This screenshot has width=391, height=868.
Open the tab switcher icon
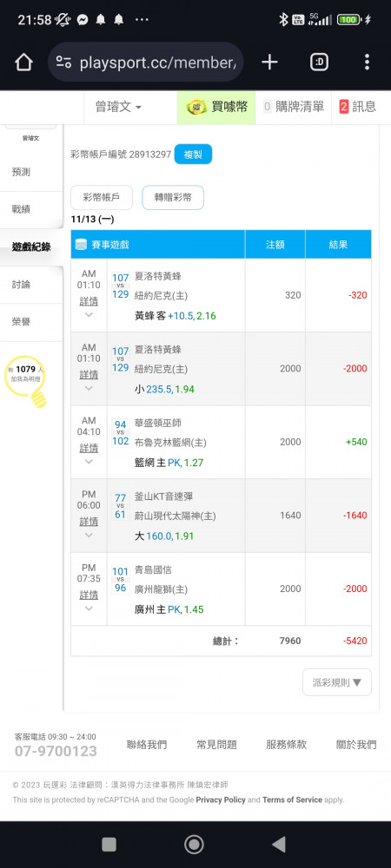[319, 62]
